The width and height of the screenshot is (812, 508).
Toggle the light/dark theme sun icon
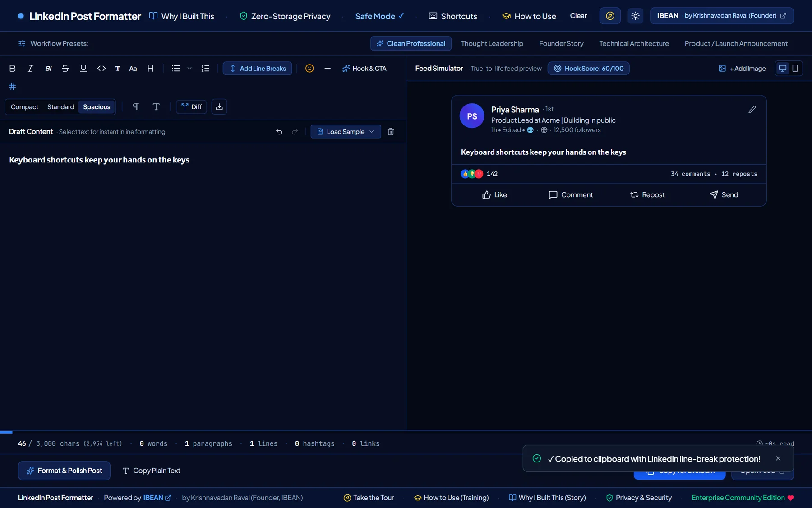pos(635,16)
